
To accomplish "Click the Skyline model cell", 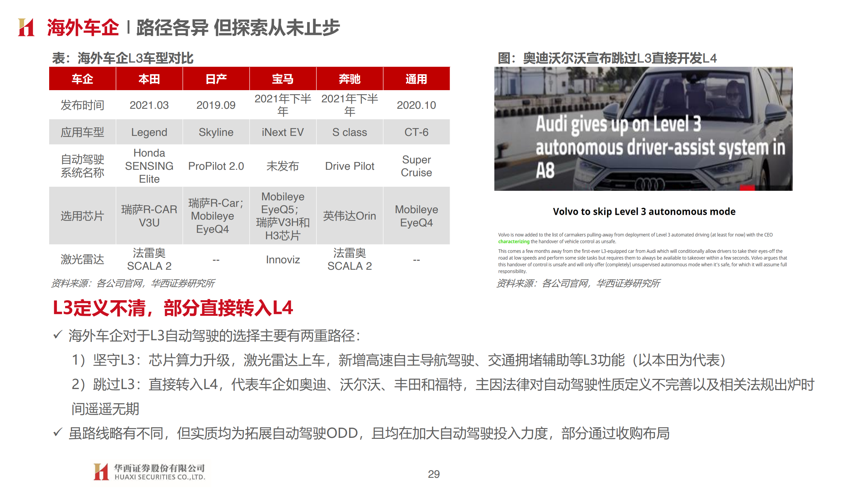I will click(x=216, y=132).
